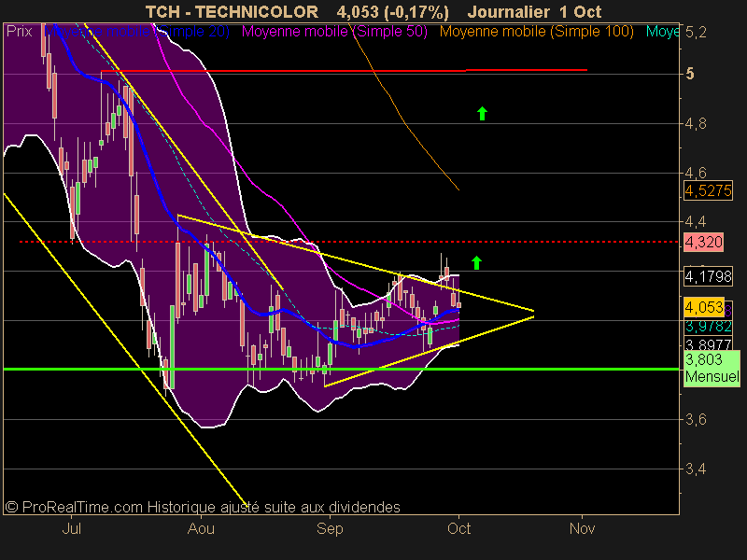The image size is (747, 560).
Task: Click the 4,8 price axis label
Action: [x=696, y=124]
